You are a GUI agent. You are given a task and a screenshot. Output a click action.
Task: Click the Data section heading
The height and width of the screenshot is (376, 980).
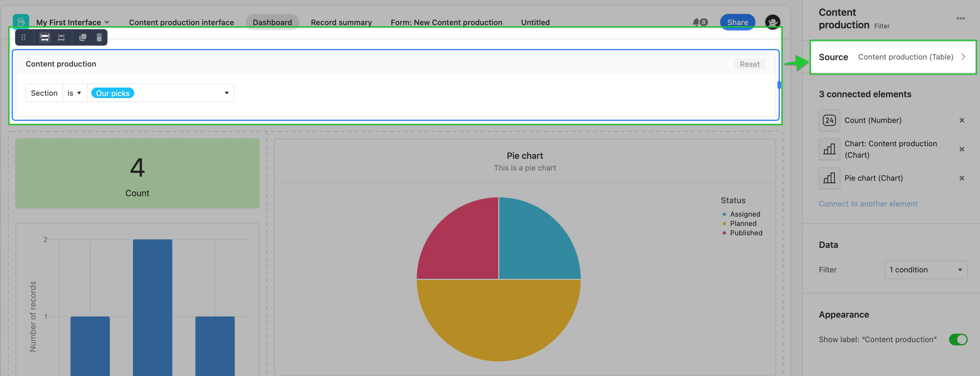point(828,245)
